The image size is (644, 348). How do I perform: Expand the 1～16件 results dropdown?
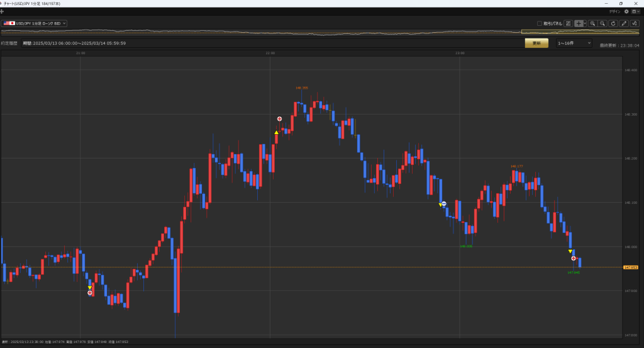click(574, 43)
